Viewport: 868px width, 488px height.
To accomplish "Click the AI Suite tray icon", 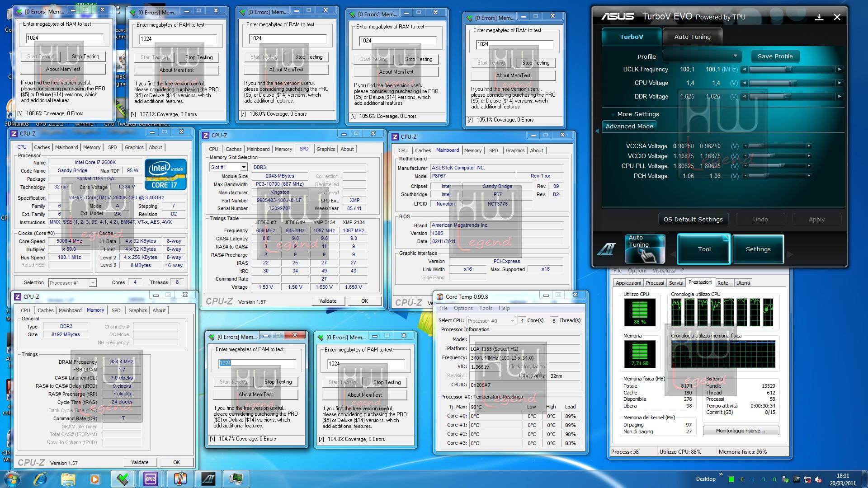I will tap(796, 479).
